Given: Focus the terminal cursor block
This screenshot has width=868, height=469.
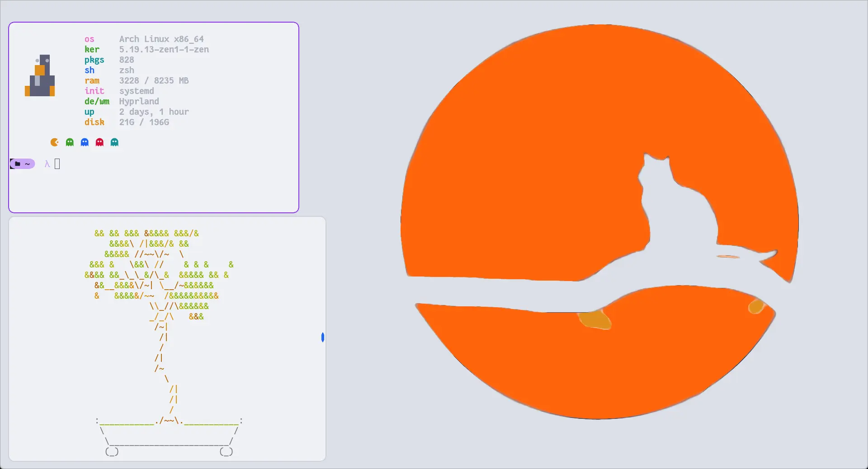Looking at the screenshot, I should pyautogui.click(x=57, y=164).
